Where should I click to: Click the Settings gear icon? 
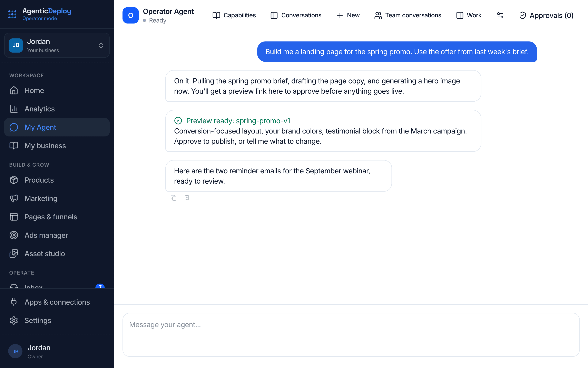[14, 321]
